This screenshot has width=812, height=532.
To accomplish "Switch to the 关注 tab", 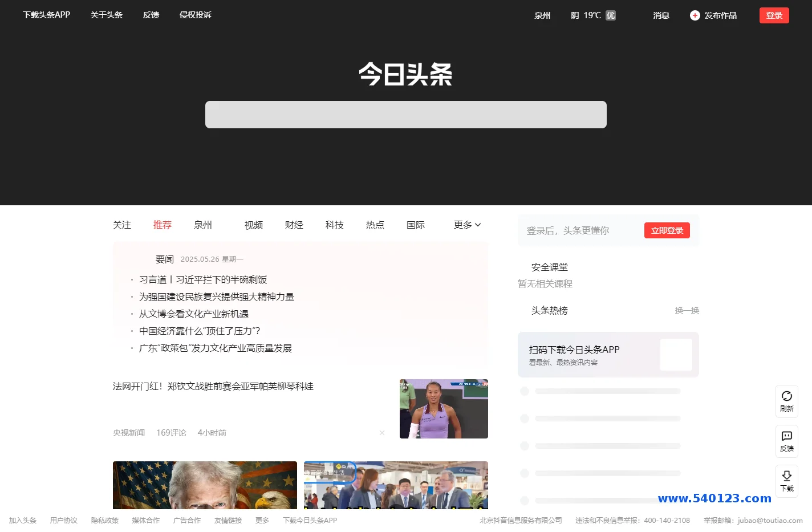I will [x=122, y=225].
